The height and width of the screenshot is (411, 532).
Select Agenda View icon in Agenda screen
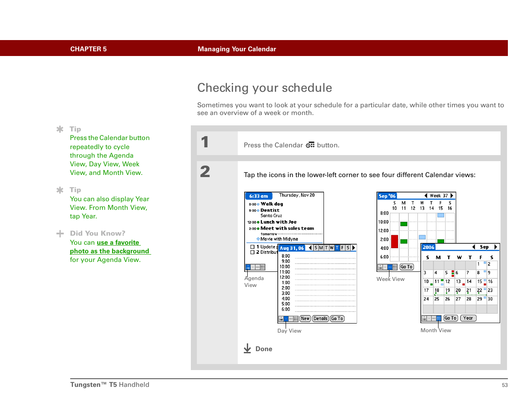[x=248, y=267]
